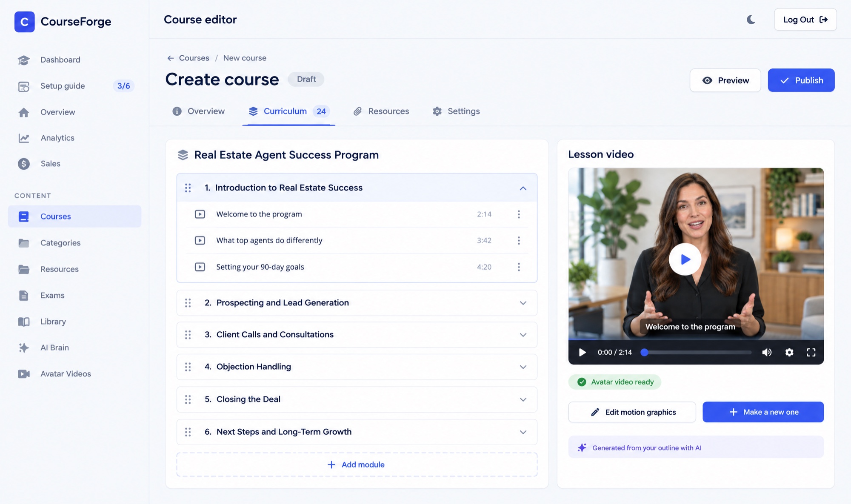Enter fullscreen in lesson video player
This screenshot has height=504, width=851.
pyautogui.click(x=811, y=352)
